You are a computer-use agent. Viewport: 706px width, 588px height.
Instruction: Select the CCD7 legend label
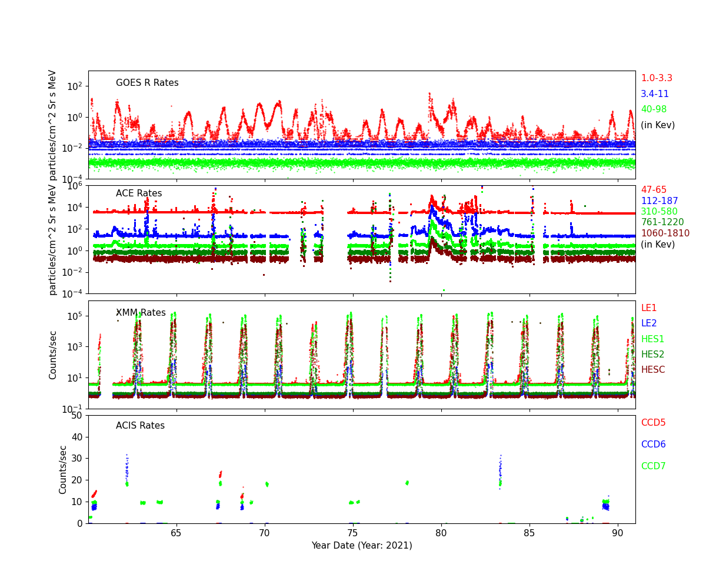click(653, 466)
